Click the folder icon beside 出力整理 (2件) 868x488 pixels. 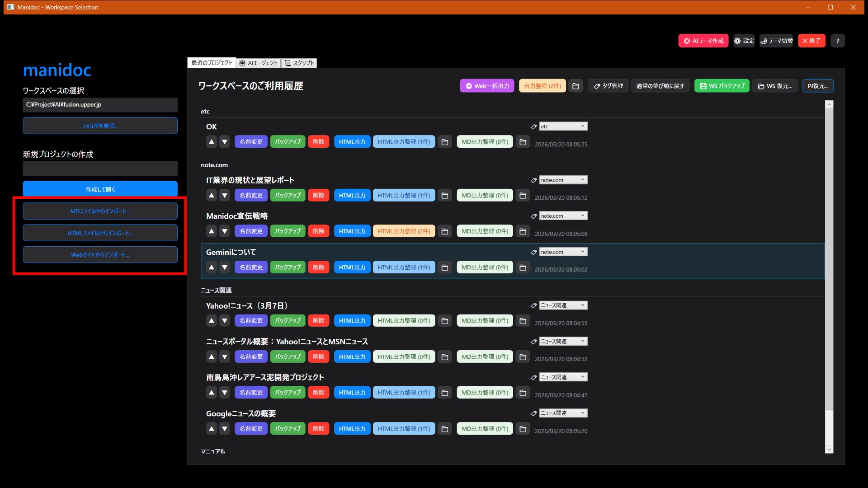click(576, 85)
